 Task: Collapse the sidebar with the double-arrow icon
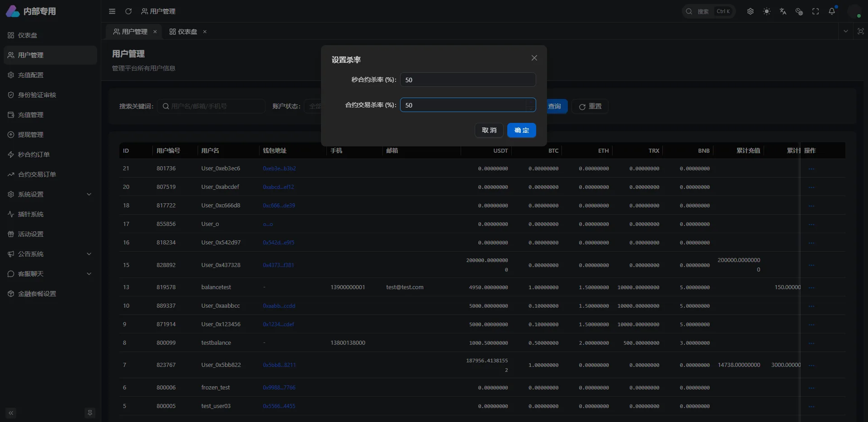click(11, 413)
